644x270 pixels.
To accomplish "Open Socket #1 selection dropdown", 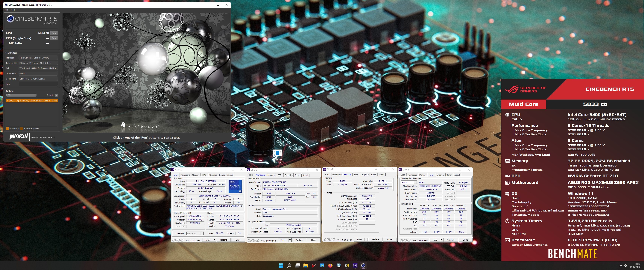I will point(195,233).
